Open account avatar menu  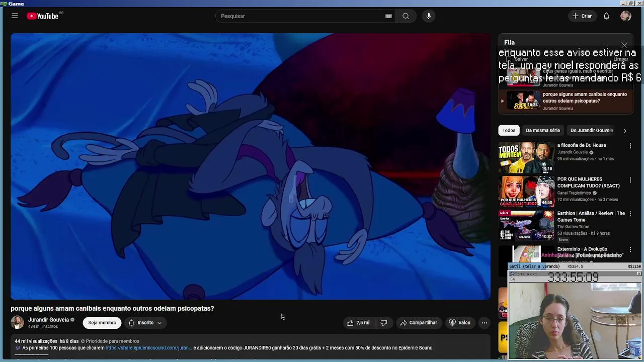tap(626, 16)
